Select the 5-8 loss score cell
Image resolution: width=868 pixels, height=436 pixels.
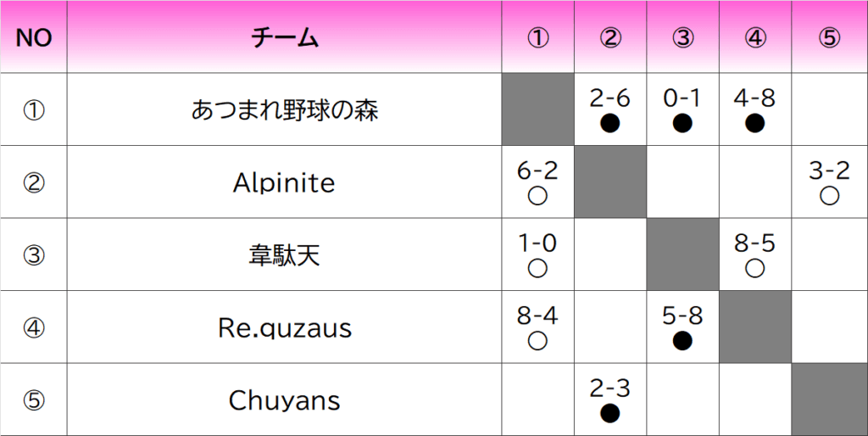tap(682, 327)
